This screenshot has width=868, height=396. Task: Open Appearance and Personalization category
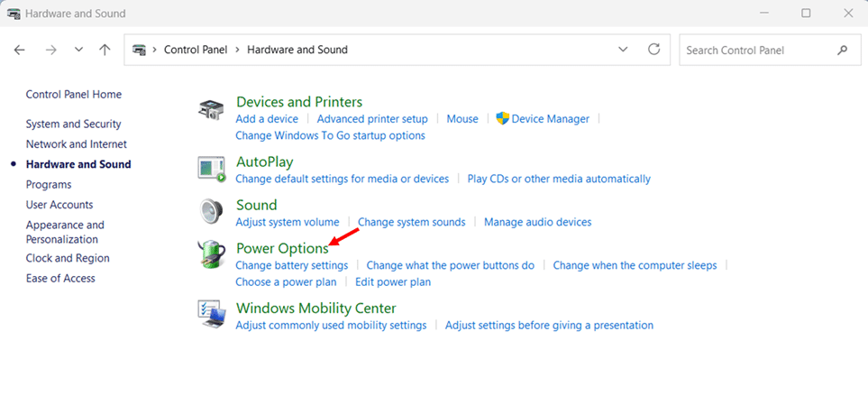(65, 232)
